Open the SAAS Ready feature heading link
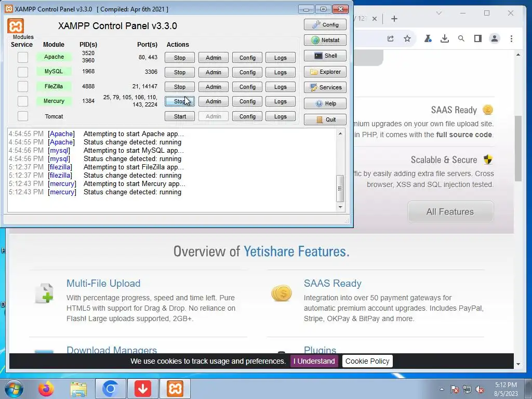This screenshot has width=532, height=399. pos(332,283)
